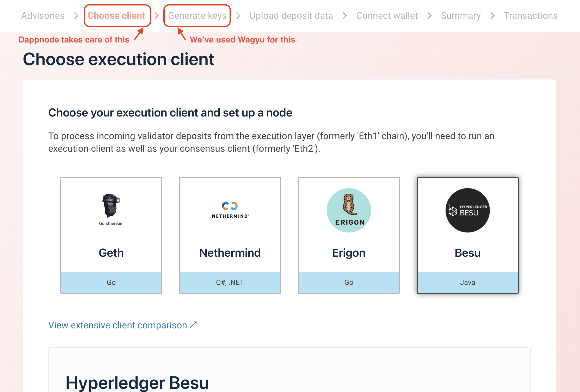Click the Go Ethereum helmet logo

pyautogui.click(x=111, y=206)
